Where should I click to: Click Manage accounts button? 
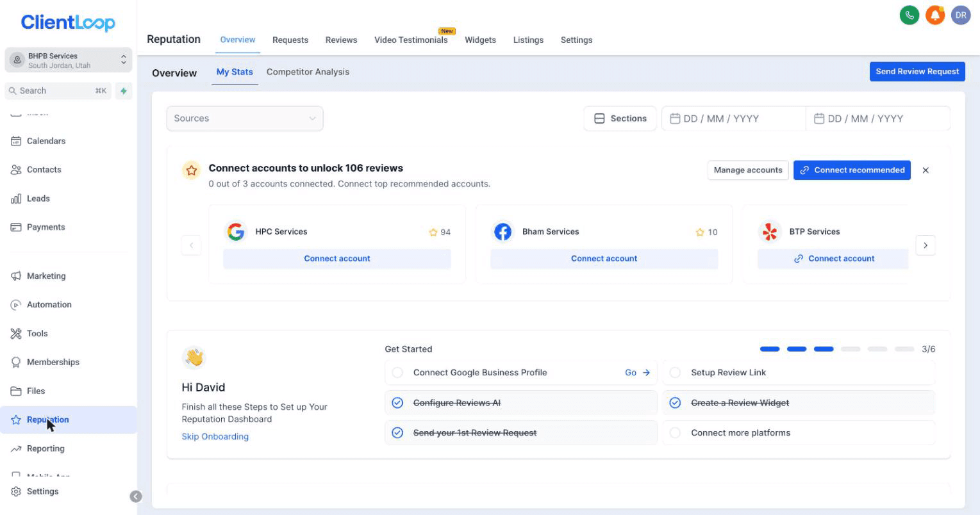[x=748, y=170]
